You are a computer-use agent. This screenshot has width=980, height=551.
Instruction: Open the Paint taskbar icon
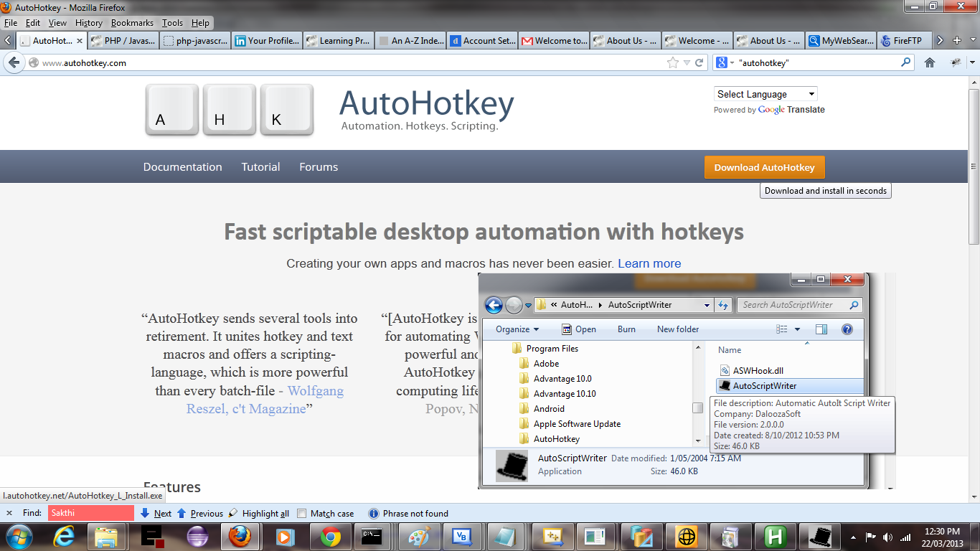[x=419, y=536]
